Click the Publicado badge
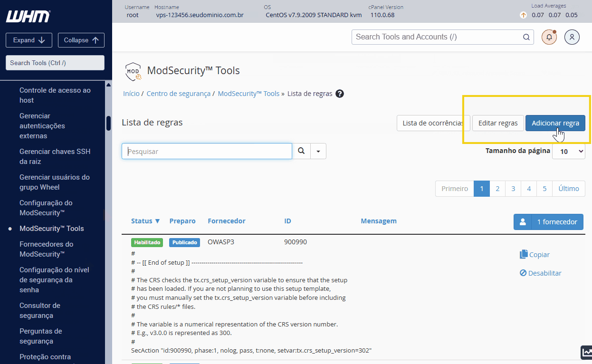This screenshot has height=364, width=592. (x=185, y=242)
